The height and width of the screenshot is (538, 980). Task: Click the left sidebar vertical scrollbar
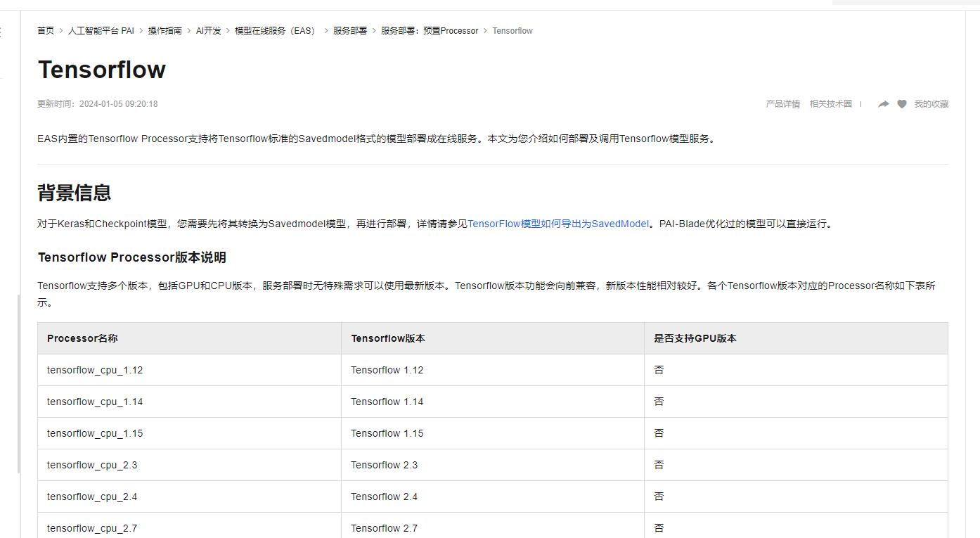(19, 384)
